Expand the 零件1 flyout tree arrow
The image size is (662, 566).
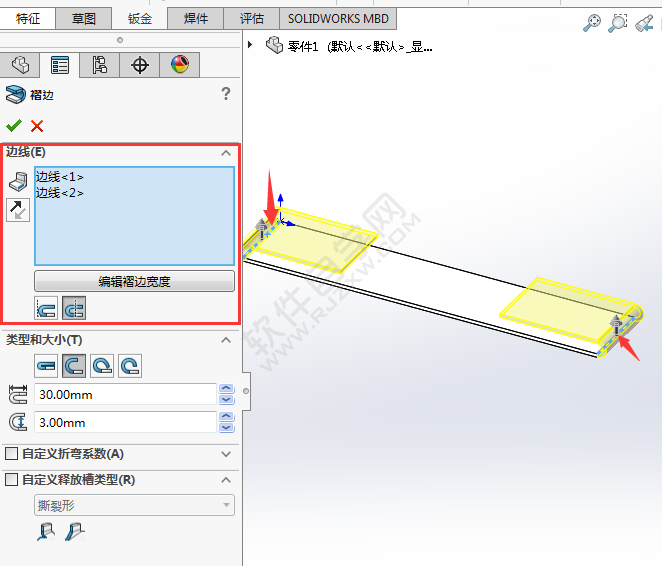coord(250,44)
